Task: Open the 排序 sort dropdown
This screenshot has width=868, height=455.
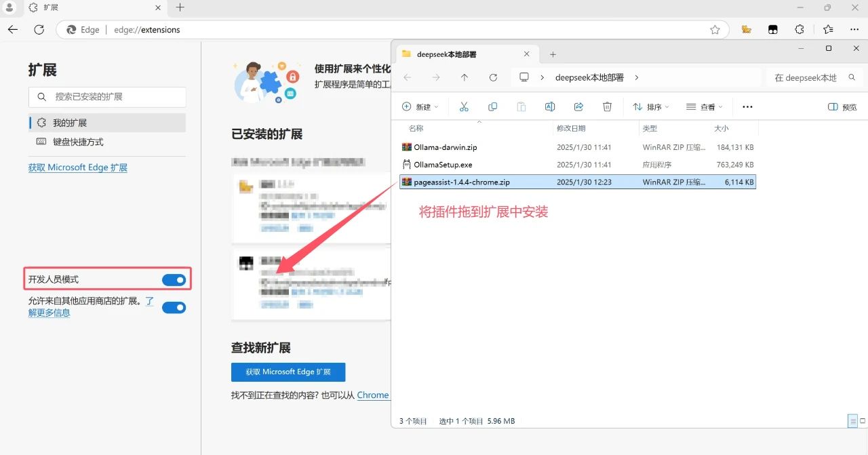Action: [x=651, y=107]
